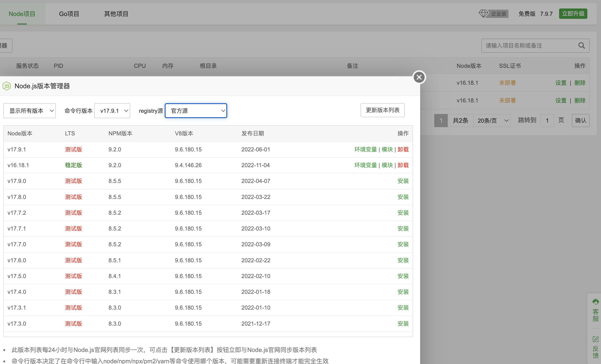Click the 2022-11-04 release date cell
This screenshot has width=601, height=364.
[x=255, y=165]
